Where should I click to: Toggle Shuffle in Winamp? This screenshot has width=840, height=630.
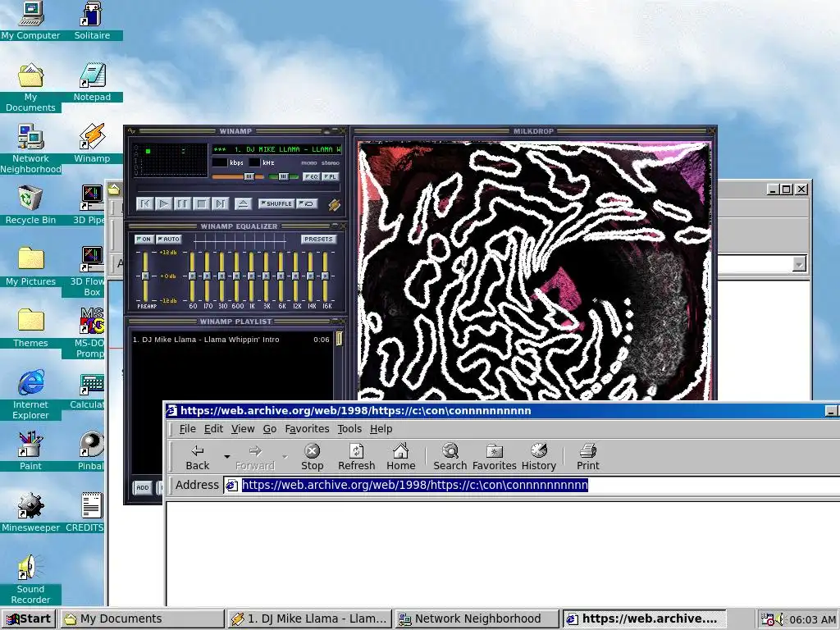coord(276,203)
